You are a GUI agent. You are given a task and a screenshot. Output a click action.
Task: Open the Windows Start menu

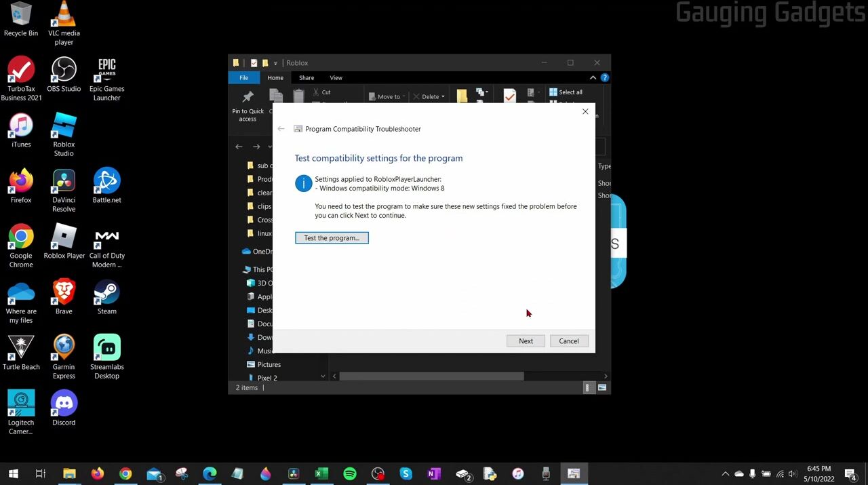click(13, 473)
